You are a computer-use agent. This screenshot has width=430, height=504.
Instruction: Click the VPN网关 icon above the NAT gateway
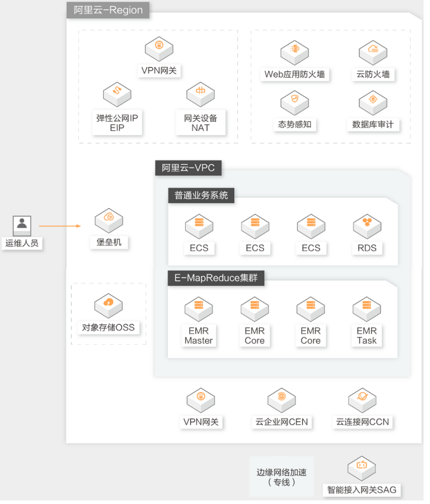coord(159,49)
